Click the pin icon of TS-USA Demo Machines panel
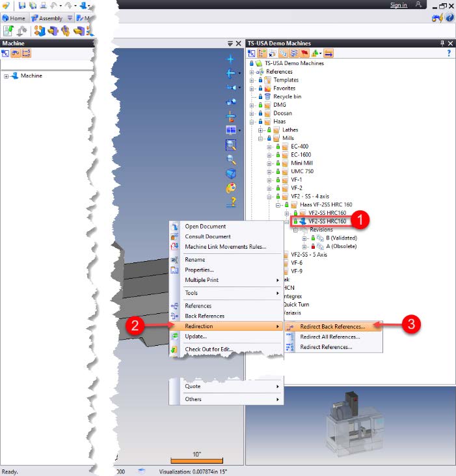This screenshot has height=476, width=456. (x=442, y=43)
